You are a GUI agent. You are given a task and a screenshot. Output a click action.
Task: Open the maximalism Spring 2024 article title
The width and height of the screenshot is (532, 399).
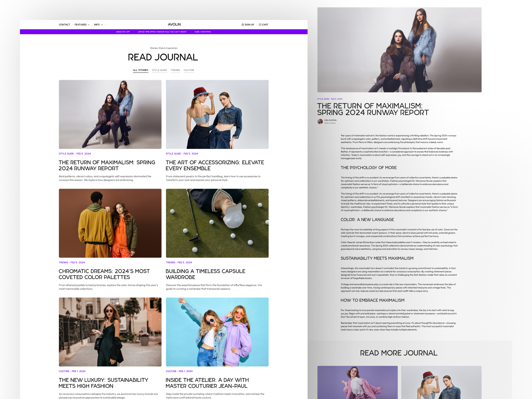[107, 165]
